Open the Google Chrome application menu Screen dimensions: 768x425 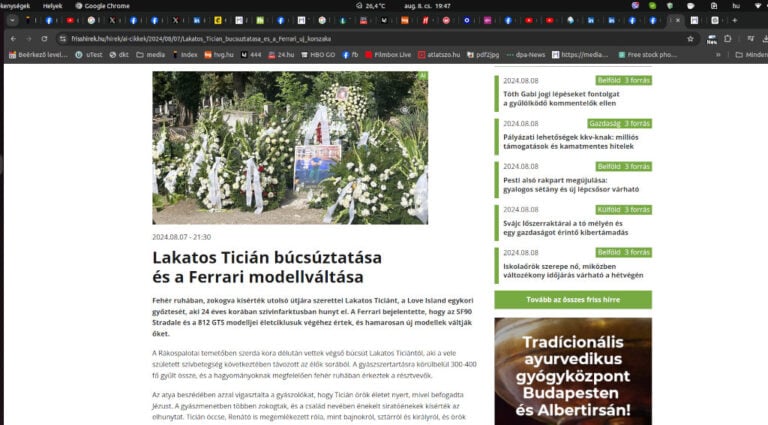pyautogui.click(x=102, y=6)
